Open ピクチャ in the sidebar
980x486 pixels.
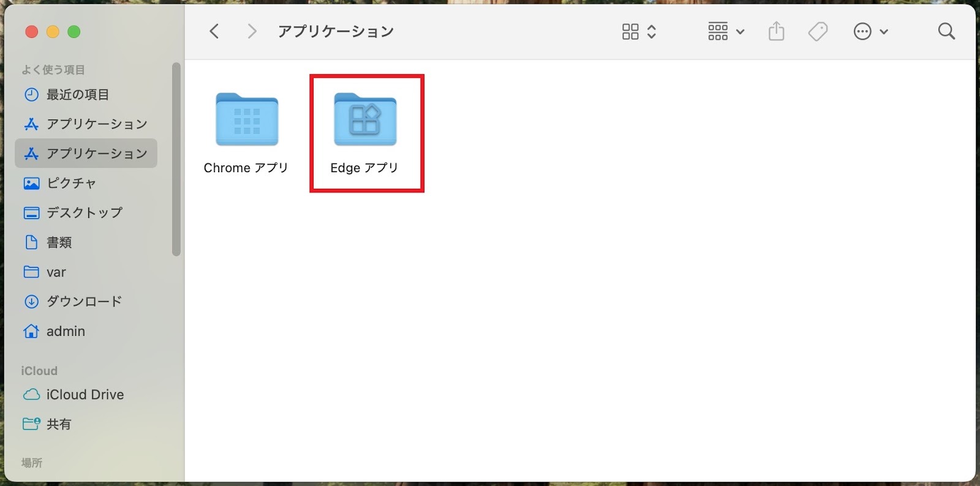tap(86, 183)
